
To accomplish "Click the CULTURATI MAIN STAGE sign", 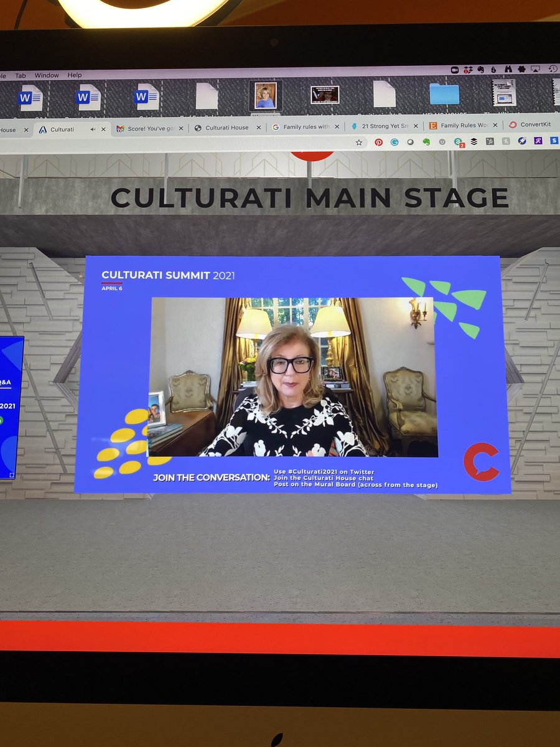I will (309, 197).
